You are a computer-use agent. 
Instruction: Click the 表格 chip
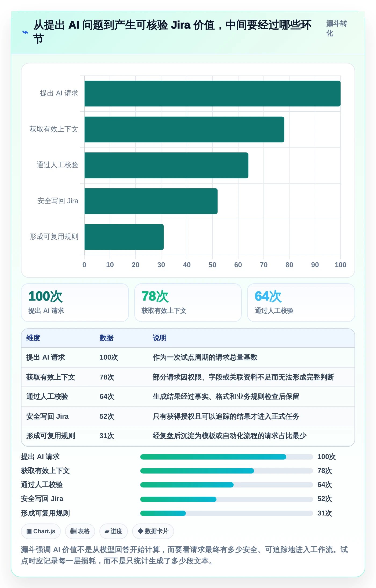click(80, 531)
